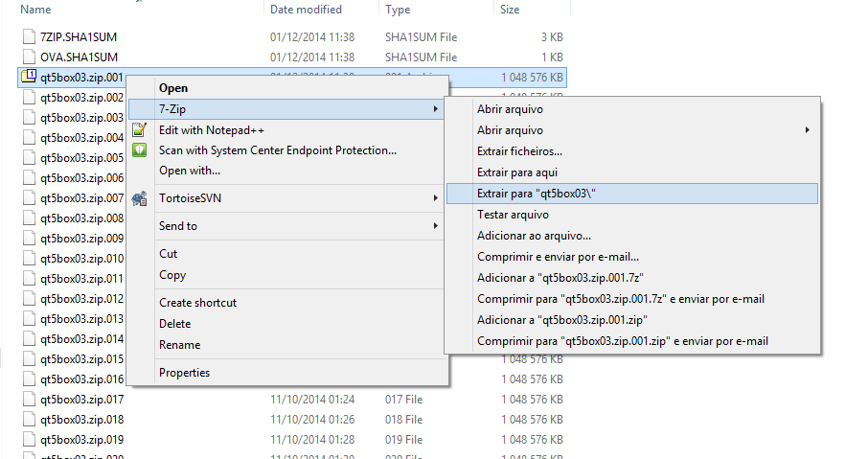This screenshot has width=868, height=459.
Task: Sort by the Name column header
Action: (35, 10)
